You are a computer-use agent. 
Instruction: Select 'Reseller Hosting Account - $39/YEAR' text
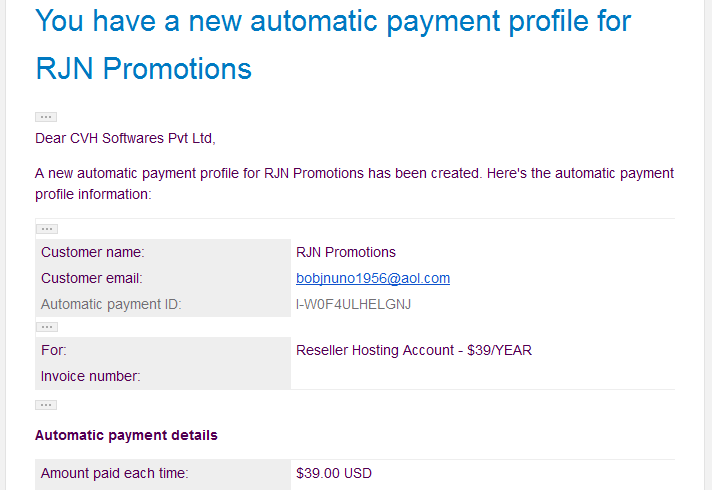[x=414, y=350]
